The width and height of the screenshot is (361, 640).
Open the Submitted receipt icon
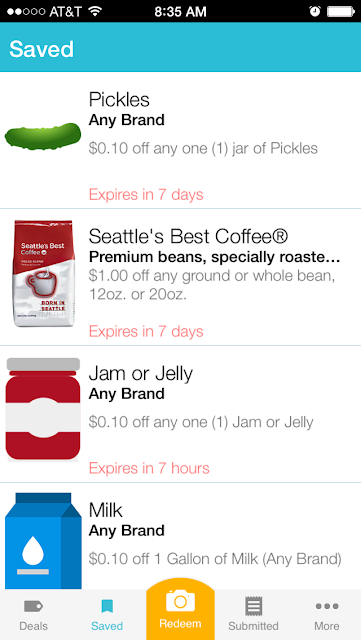click(x=253, y=607)
